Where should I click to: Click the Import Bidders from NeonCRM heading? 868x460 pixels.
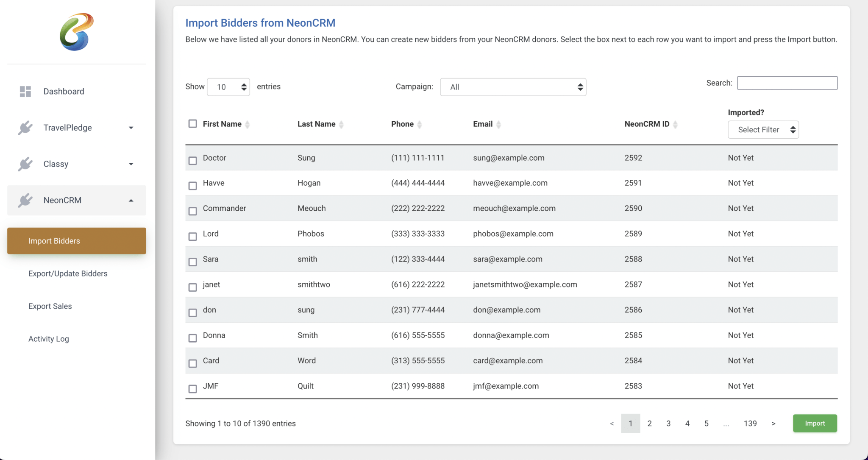coord(260,23)
